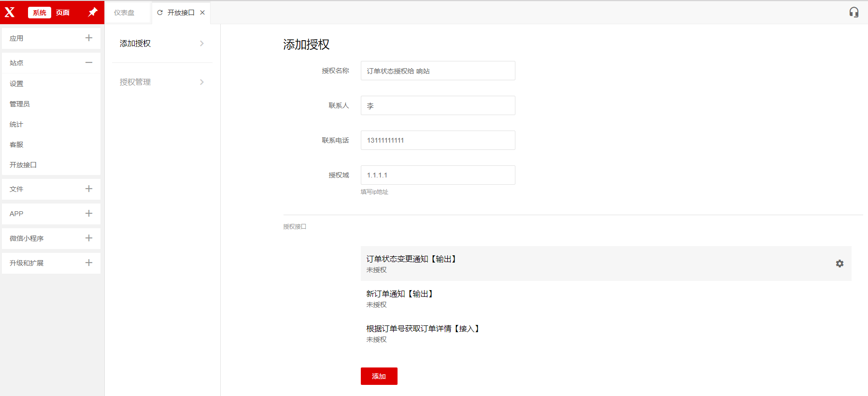Click the 授权名称 input field
Image resolution: width=868 pixels, height=396 pixels.
click(x=438, y=71)
